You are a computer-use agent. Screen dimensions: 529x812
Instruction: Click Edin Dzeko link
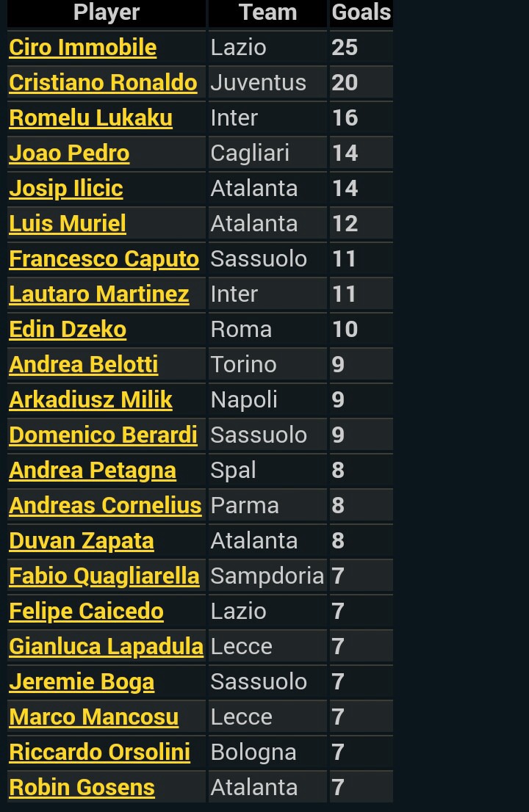(68, 330)
